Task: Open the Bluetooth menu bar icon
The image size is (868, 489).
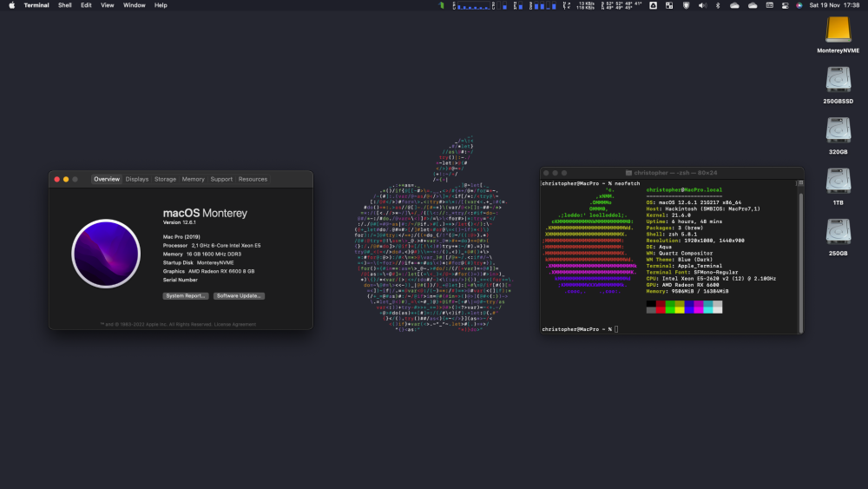Action: coord(718,5)
